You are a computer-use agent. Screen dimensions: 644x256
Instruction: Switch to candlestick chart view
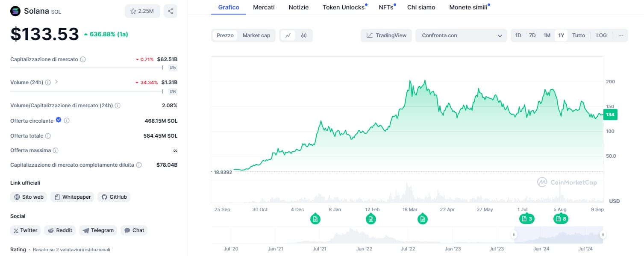(304, 35)
